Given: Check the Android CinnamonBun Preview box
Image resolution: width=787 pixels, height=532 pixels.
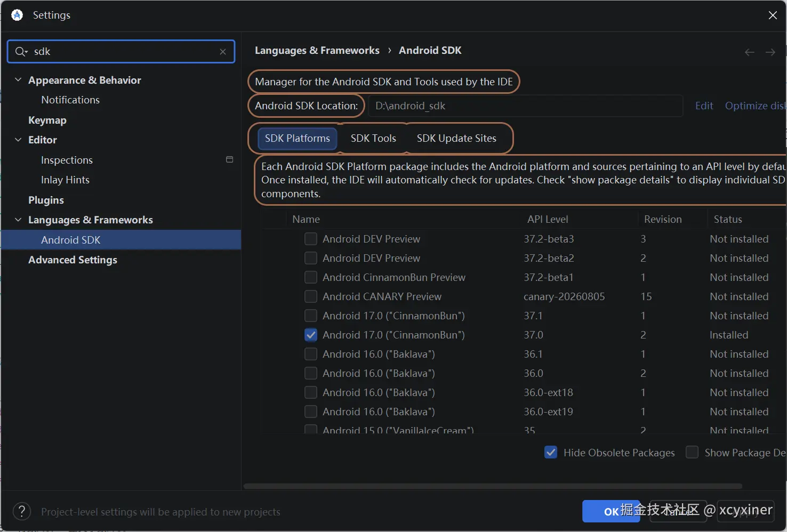Looking at the screenshot, I should pyautogui.click(x=311, y=277).
